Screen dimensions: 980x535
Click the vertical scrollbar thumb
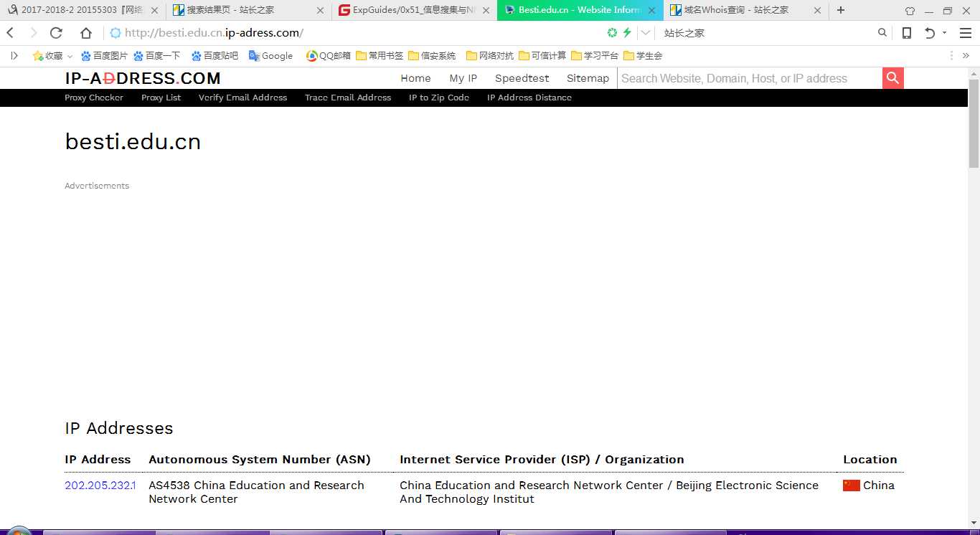click(x=974, y=125)
